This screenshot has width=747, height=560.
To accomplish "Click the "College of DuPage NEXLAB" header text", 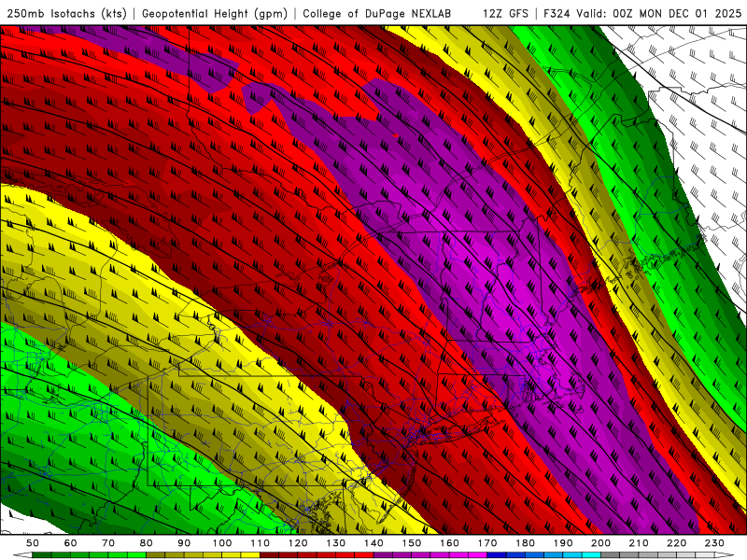I will 377,13.
